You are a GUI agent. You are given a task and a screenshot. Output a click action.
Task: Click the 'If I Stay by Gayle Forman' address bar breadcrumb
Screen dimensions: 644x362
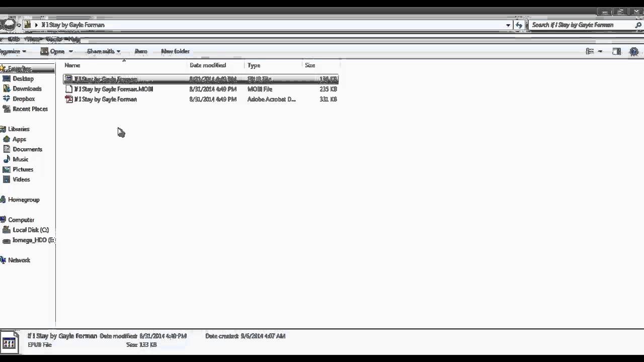point(73,25)
